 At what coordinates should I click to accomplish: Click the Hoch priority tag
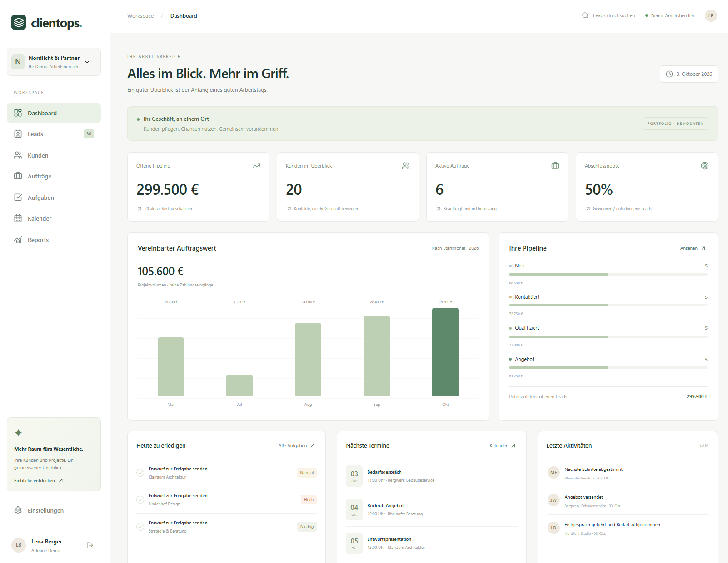pyautogui.click(x=309, y=499)
